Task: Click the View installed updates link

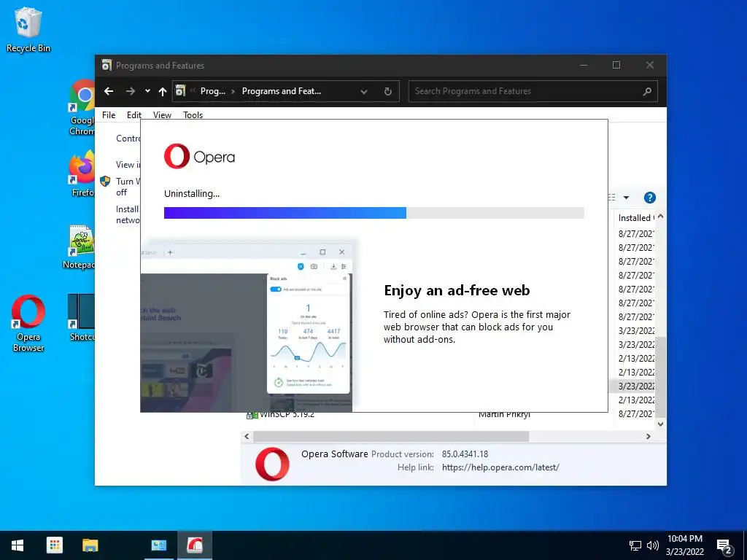Action: [128, 164]
